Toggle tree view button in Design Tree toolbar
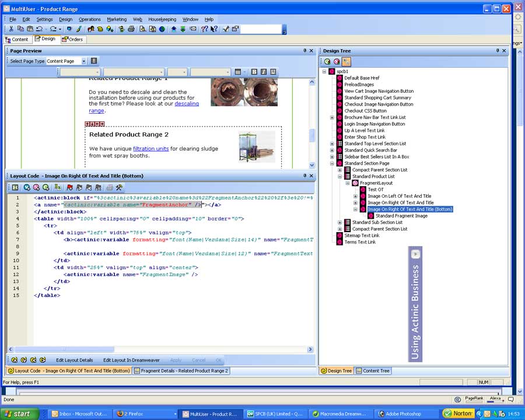This screenshot has width=525, height=420. (x=346, y=61)
